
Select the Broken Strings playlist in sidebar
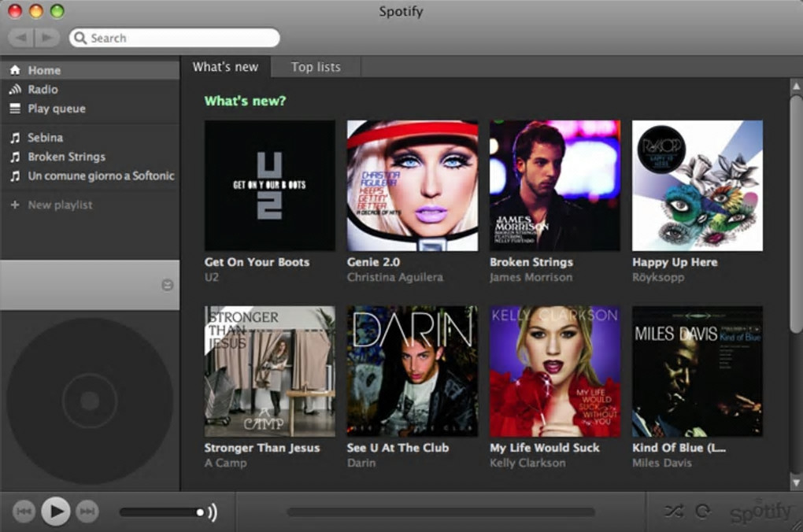[x=90, y=157]
